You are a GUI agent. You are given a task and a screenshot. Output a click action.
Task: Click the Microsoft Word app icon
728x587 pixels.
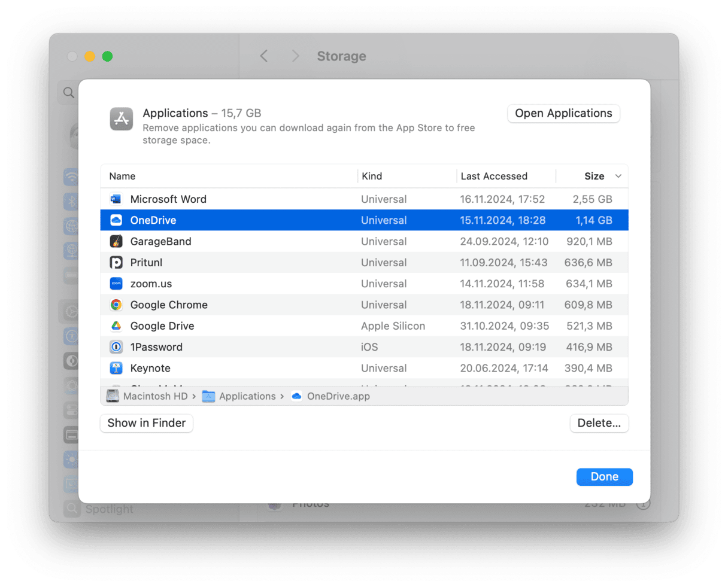(x=116, y=199)
